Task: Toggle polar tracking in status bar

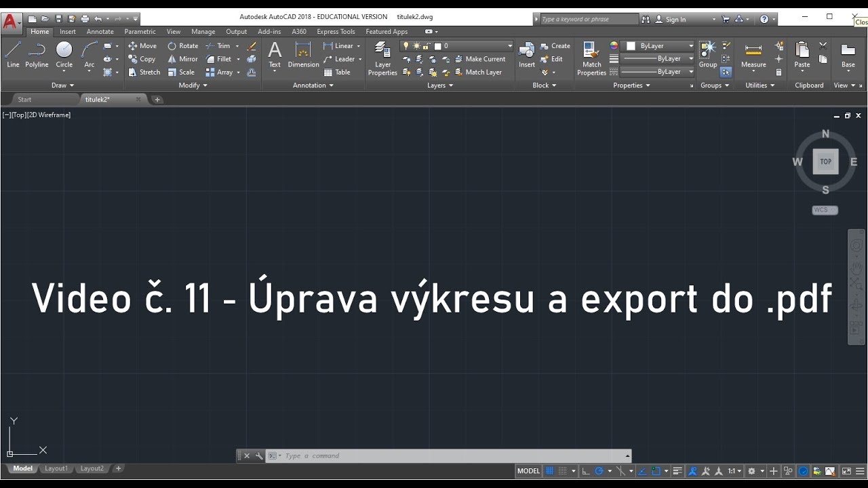Action: pyautogui.click(x=599, y=471)
